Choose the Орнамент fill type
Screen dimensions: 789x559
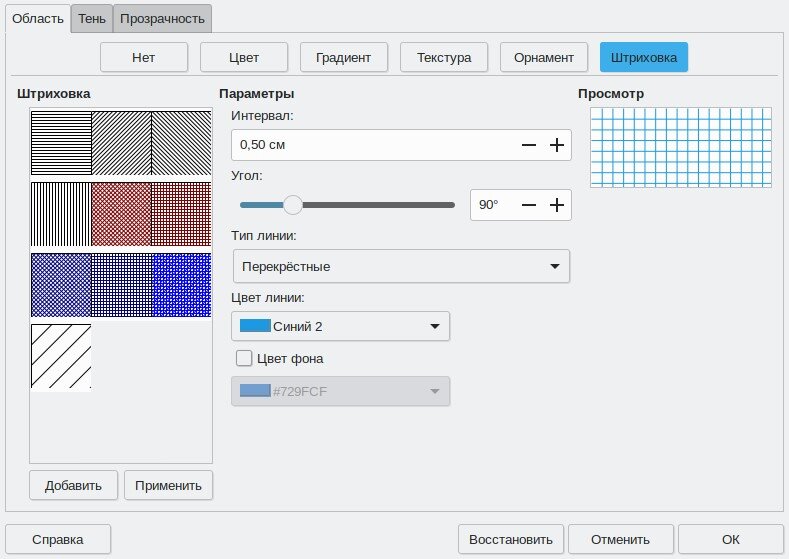click(544, 57)
